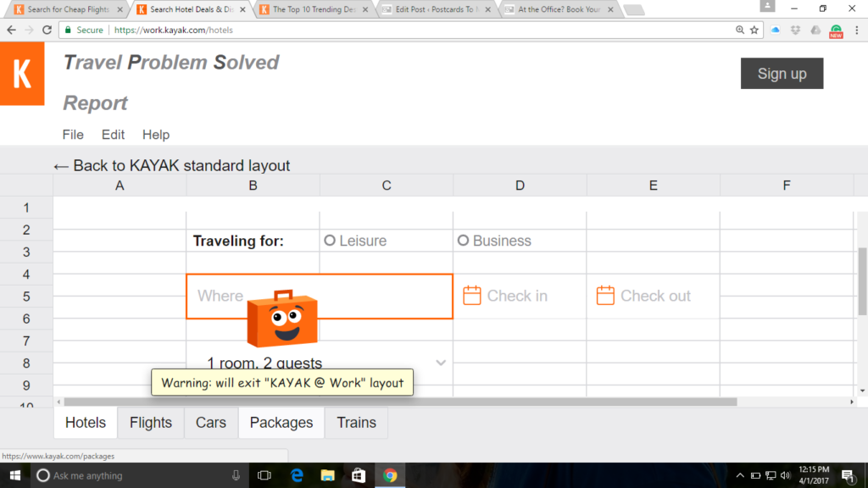Viewport: 868px width, 488px height.
Task: Switch to the Flights tab
Action: click(151, 423)
